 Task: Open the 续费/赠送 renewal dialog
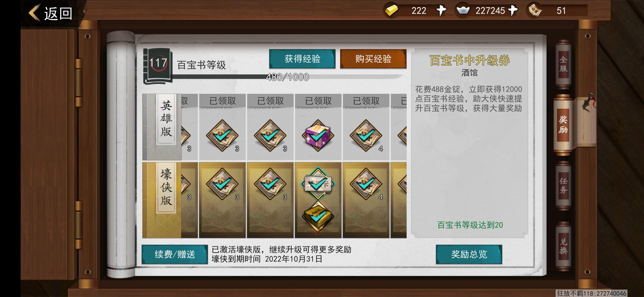tap(175, 254)
